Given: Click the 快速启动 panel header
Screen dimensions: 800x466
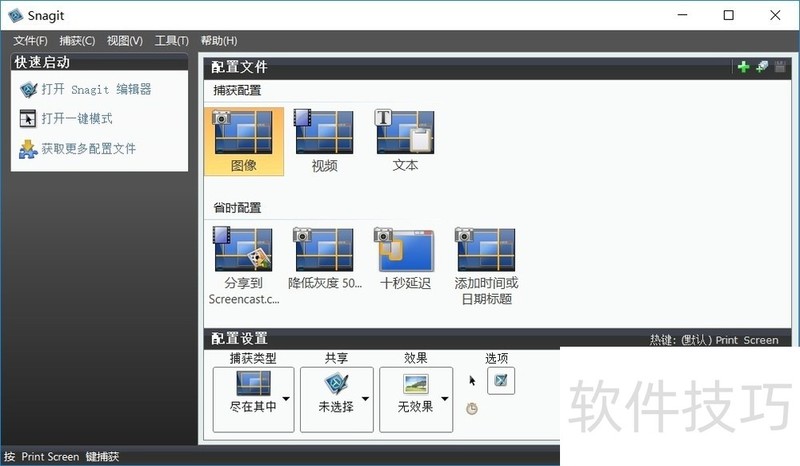Looking at the screenshot, I should pos(99,62).
